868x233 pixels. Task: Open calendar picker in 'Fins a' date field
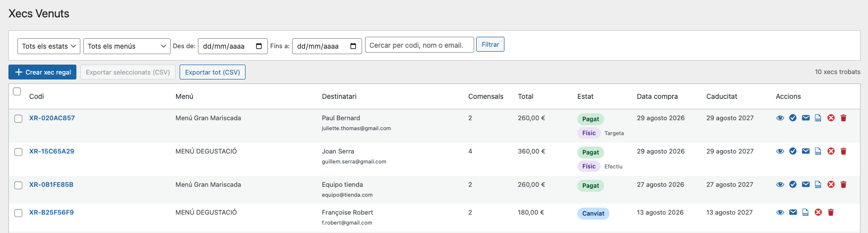353,46
